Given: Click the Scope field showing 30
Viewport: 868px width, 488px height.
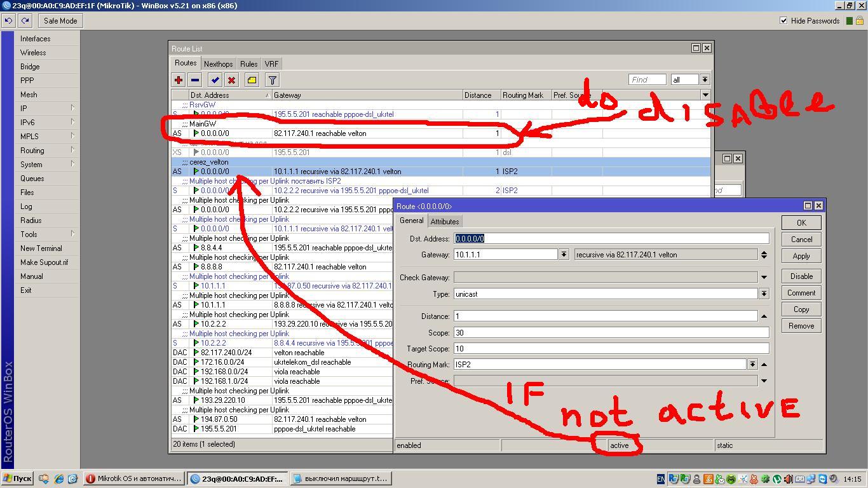Looking at the screenshot, I should tap(611, 333).
